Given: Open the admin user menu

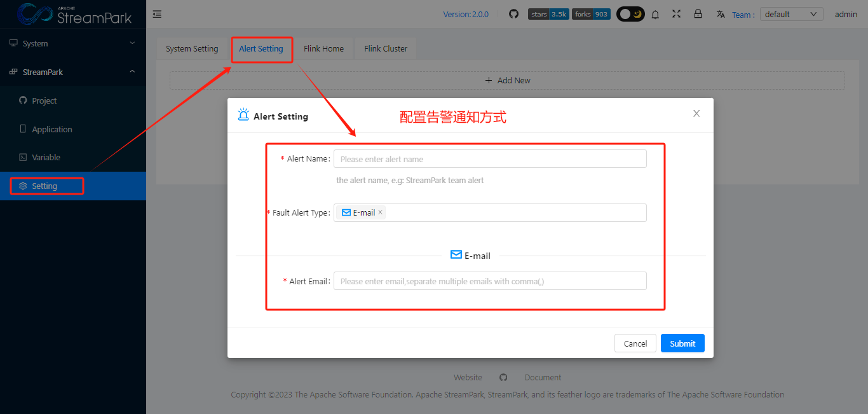Looking at the screenshot, I should click(846, 14).
